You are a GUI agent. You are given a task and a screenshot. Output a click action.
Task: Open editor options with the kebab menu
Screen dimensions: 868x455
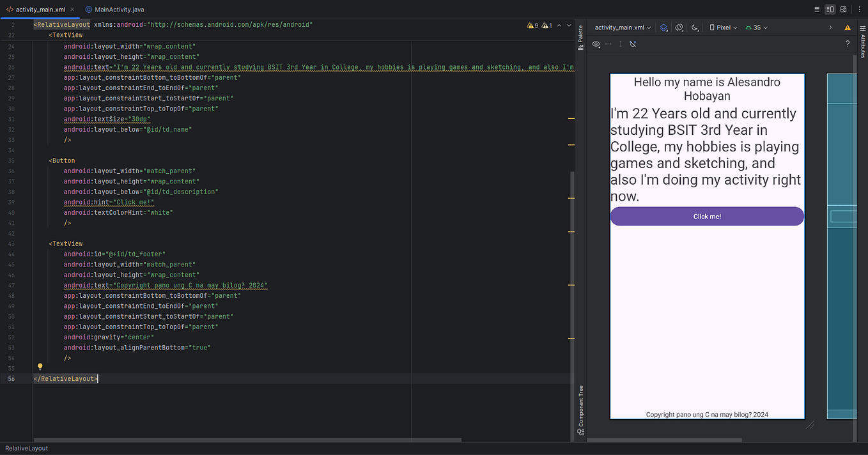858,9
